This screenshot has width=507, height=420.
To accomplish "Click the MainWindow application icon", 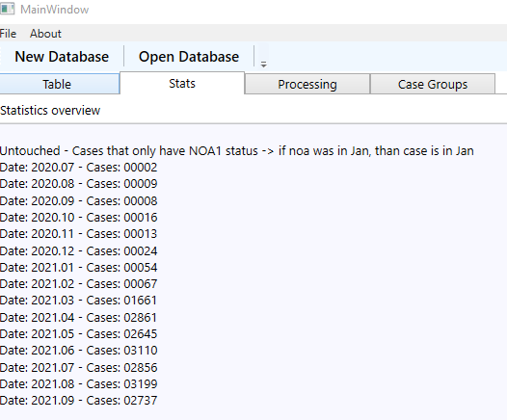I will [x=7, y=9].
